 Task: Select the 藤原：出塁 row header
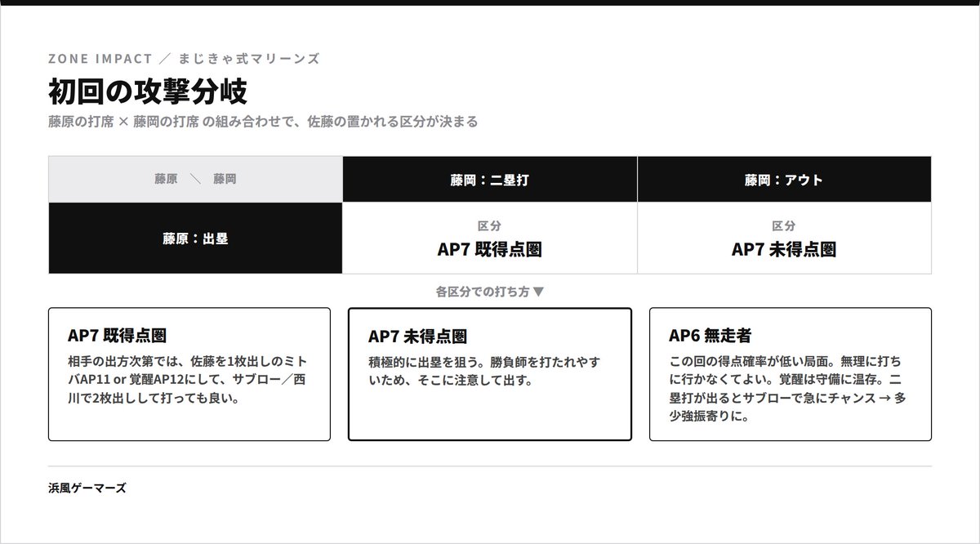[196, 239]
